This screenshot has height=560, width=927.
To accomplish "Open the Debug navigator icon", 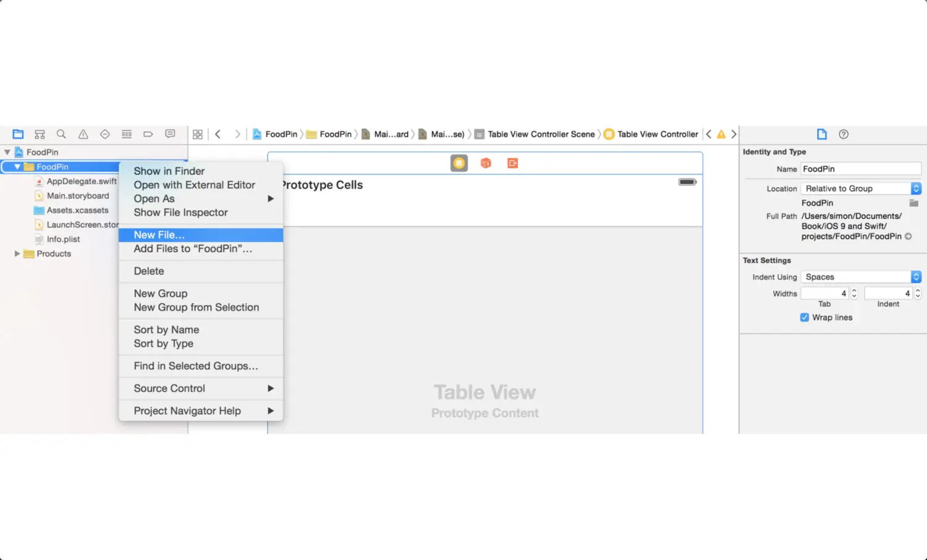I will tap(127, 134).
